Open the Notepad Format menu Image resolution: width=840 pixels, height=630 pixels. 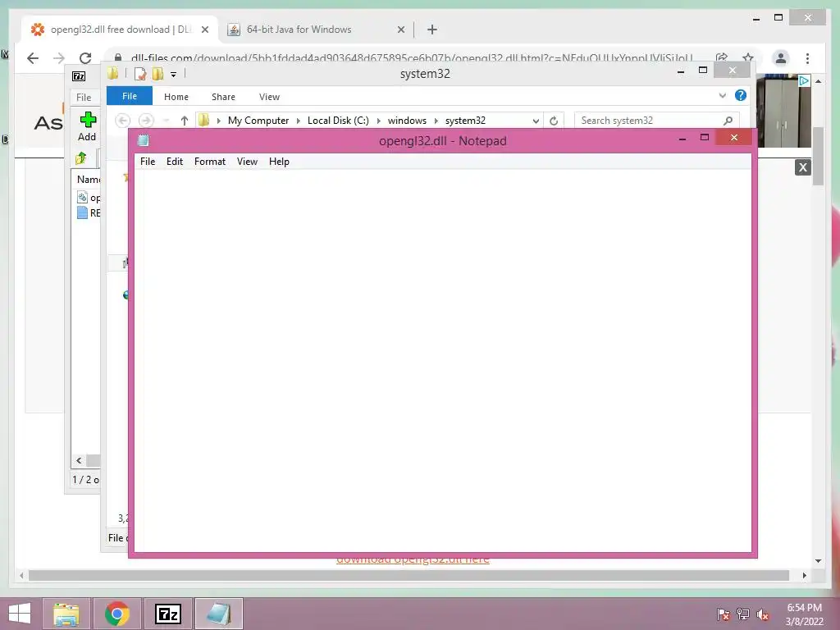coord(210,162)
